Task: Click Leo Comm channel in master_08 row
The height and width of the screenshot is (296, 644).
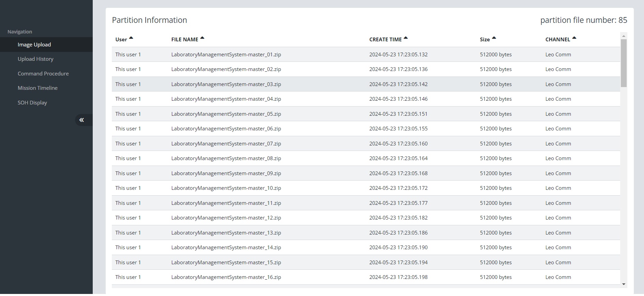Action: click(x=558, y=158)
